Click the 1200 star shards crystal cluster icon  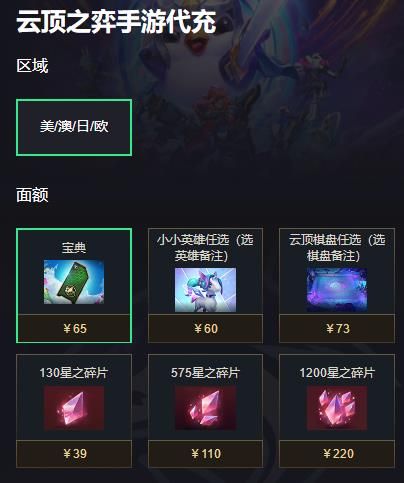tap(337, 408)
